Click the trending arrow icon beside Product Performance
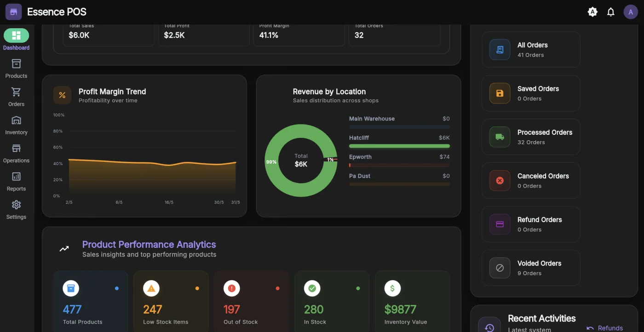Image resolution: width=644 pixels, height=332 pixels. [x=64, y=249]
